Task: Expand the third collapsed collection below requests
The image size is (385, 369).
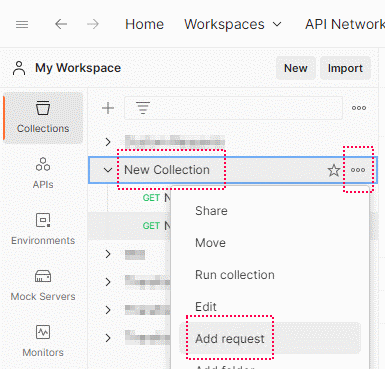Action: [x=108, y=310]
